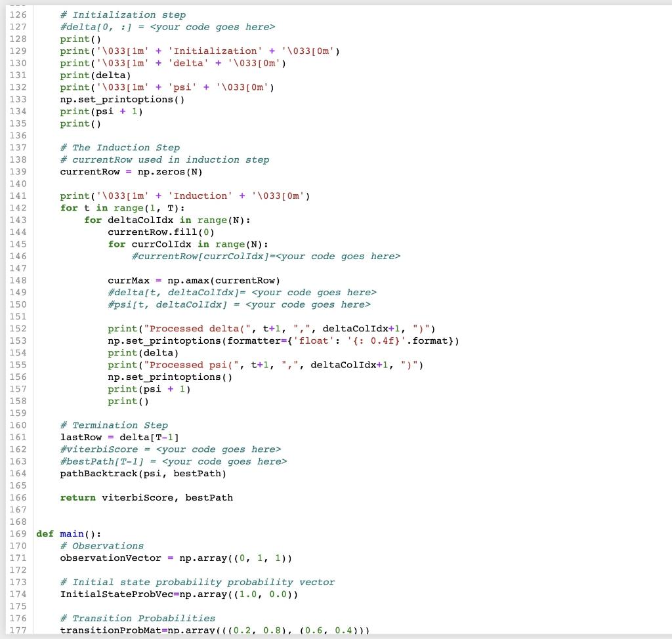672x639 pixels.
Task: Select comment '# The Induction Step'
Action: point(120,148)
